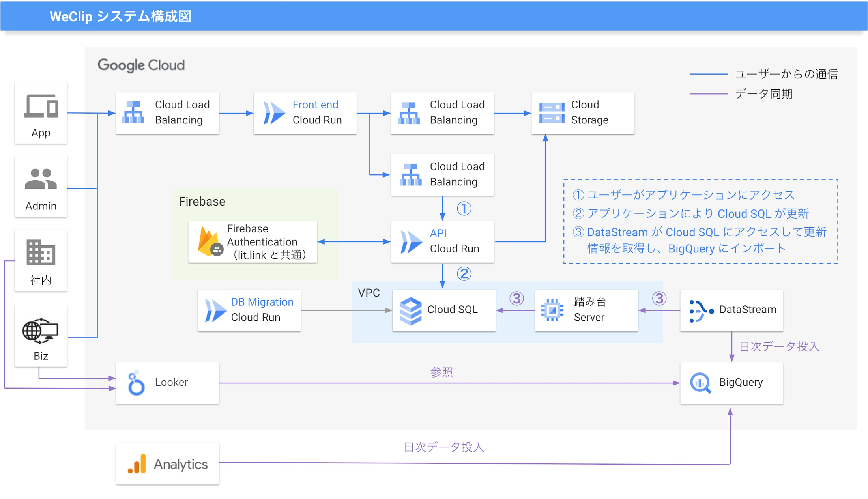The height and width of the screenshot is (499, 868).
Task: Click the Cloud Storage icon
Action: click(x=552, y=113)
